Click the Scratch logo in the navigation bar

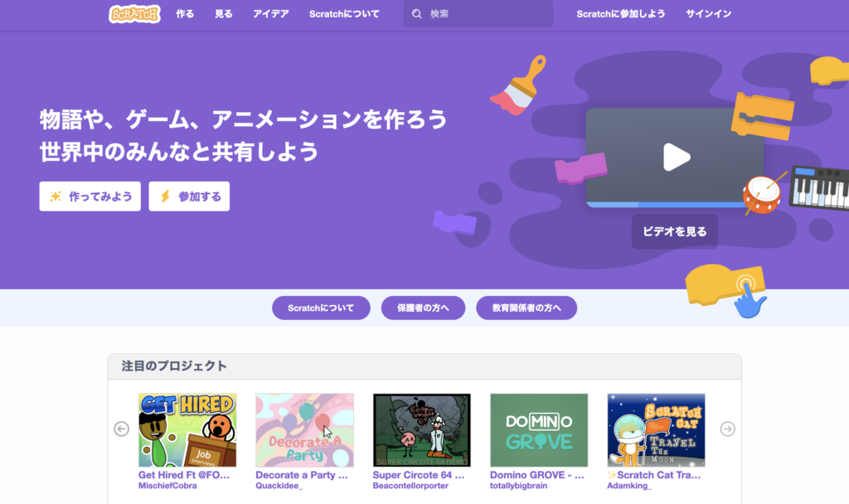[134, 13]
